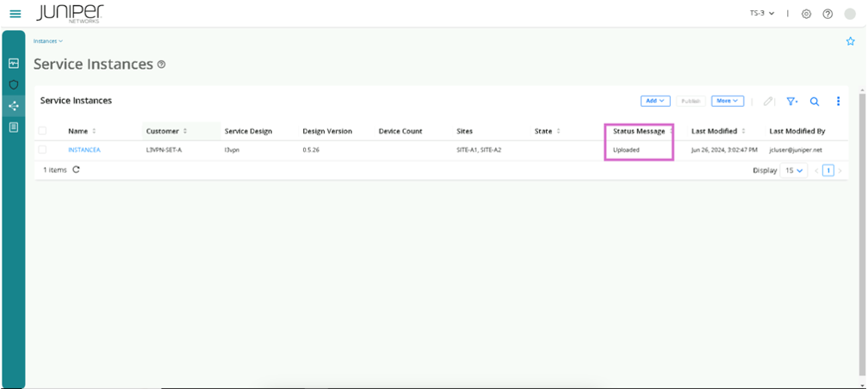This screenshot has width=868, height=389.
Task: Click the Juniper Networks logo
Action: click(x=70, y=14)
